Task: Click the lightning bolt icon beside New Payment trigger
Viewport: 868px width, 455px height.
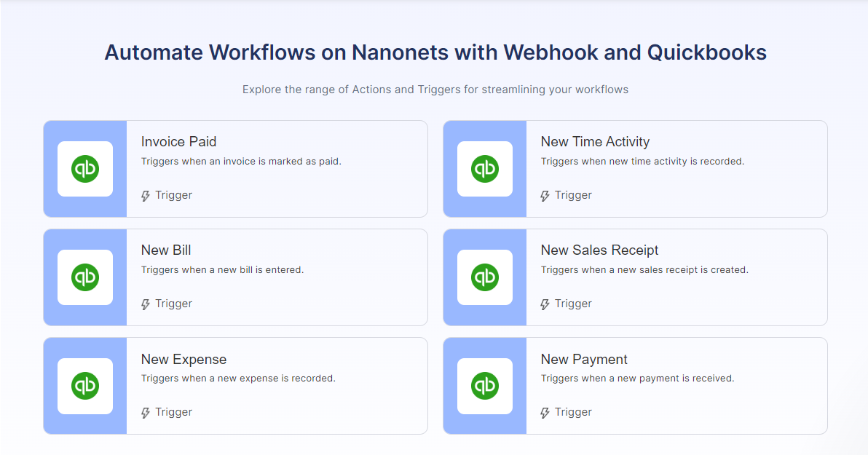Action: click(545, 412)
